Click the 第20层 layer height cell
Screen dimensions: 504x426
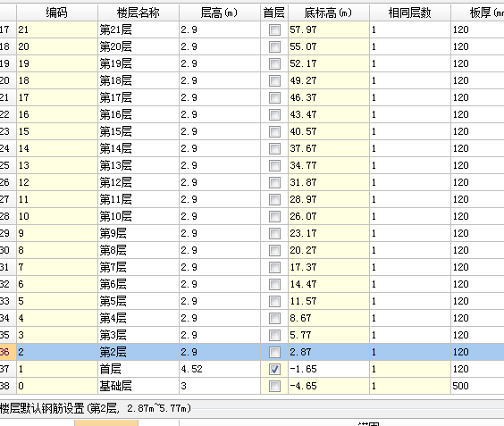click(220, 47)
